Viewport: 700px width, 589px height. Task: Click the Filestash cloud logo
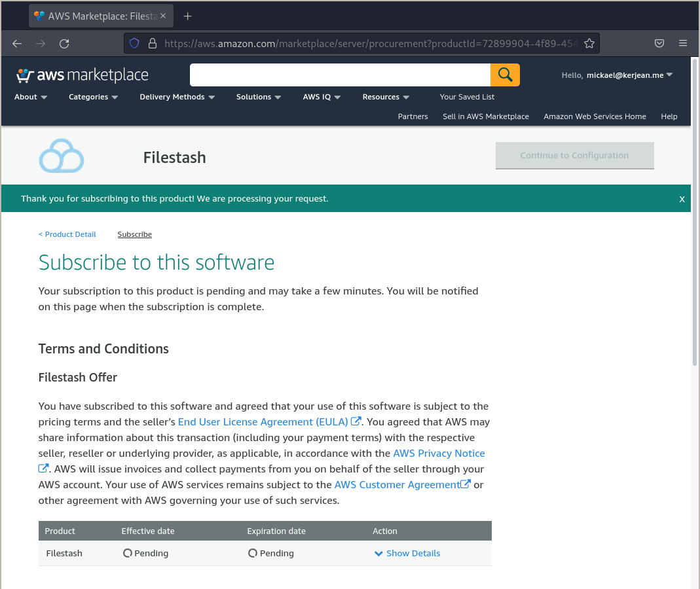coord(62,156)
